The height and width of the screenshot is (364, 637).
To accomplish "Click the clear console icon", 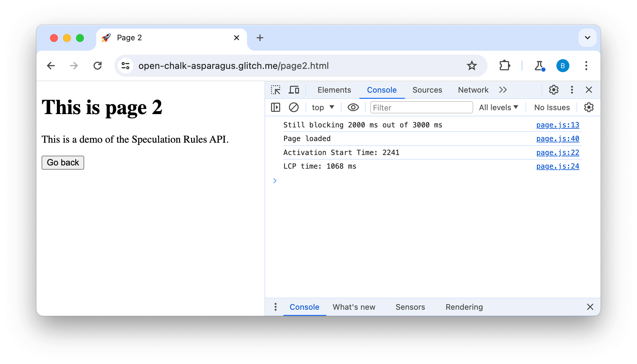I will (293, 107).
